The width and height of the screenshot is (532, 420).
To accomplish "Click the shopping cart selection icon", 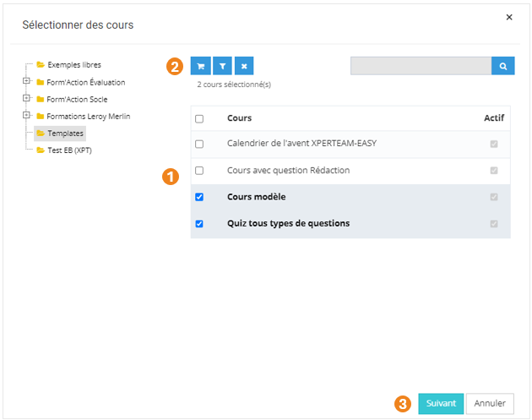I will pos(200,66).
